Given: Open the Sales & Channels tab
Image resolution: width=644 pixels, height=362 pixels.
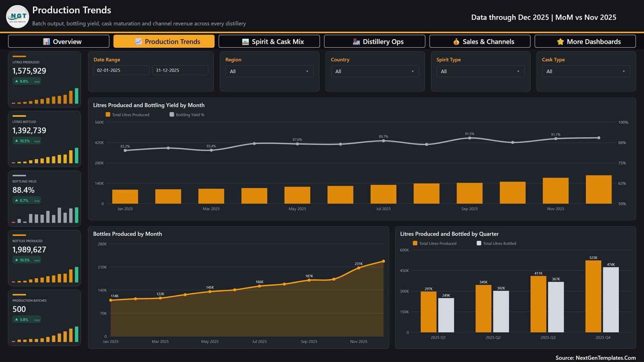Looking at the screenshot, I should tap(480, 41).
